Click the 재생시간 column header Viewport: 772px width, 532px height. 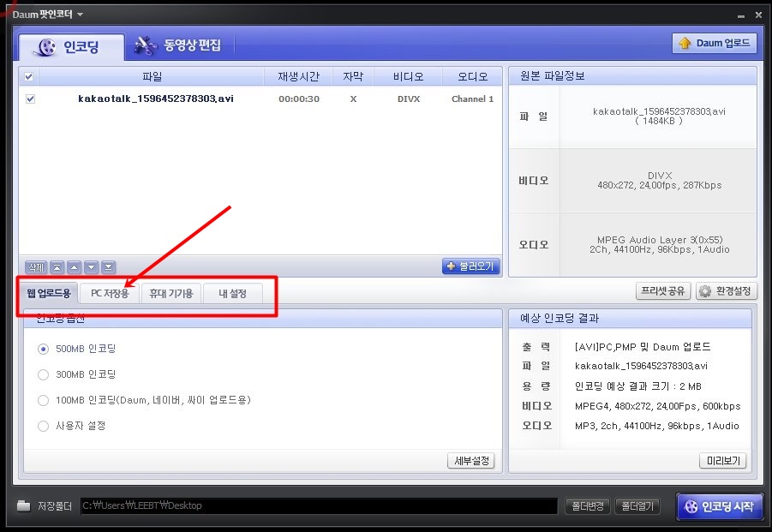298,76
